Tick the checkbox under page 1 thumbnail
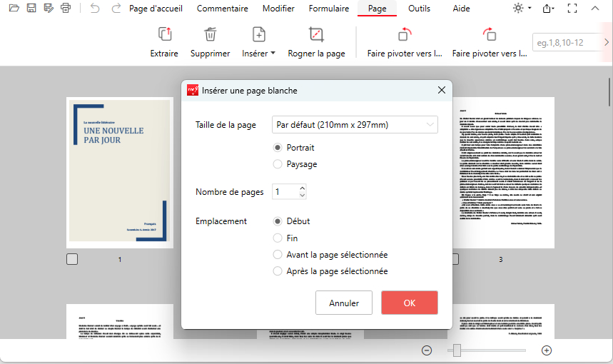Viewport: 613px width, 364px height. [x=72, y=259]
